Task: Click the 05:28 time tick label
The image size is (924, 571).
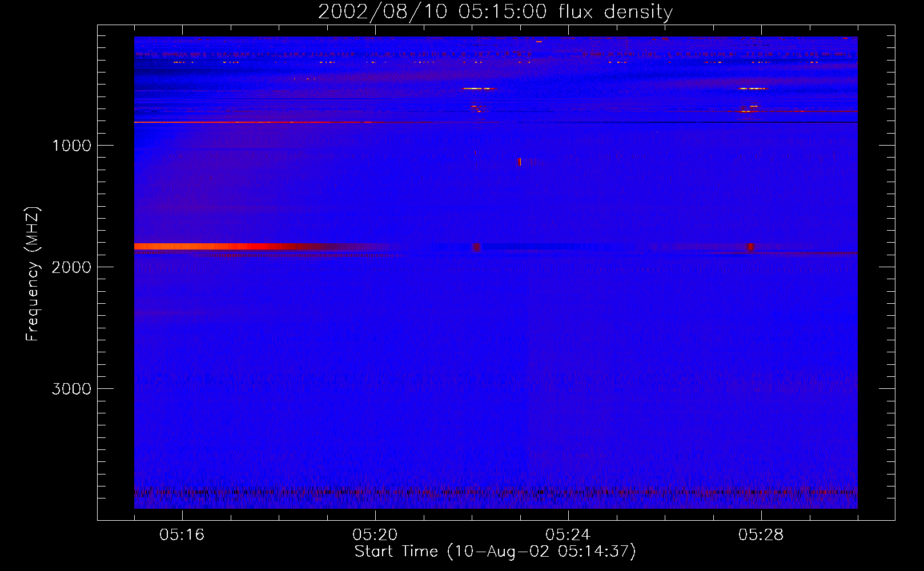Action: coord(761,535)
